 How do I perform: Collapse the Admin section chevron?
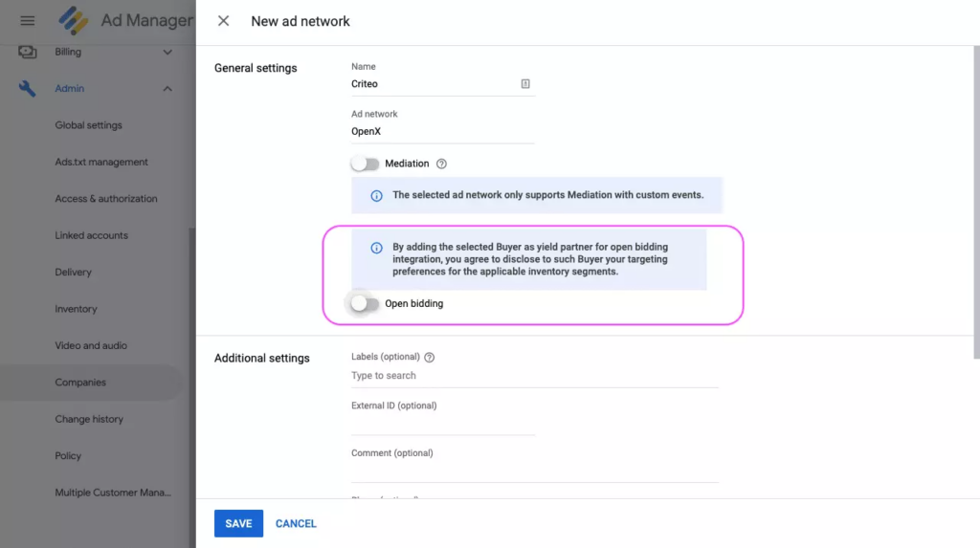click(x=167, y=89)
